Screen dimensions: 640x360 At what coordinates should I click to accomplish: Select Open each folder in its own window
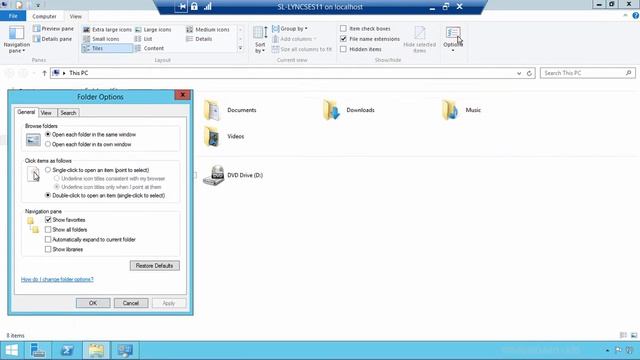point(48,144)
